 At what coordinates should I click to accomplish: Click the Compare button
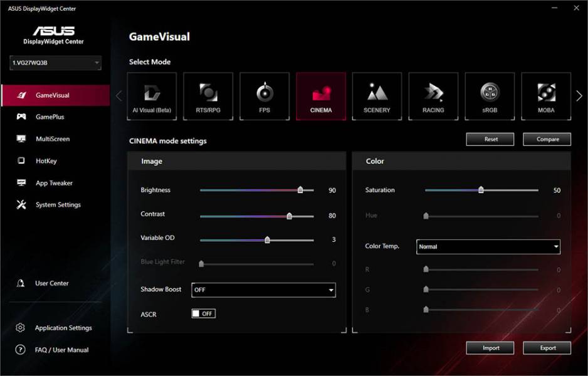[x=547, y=139]
